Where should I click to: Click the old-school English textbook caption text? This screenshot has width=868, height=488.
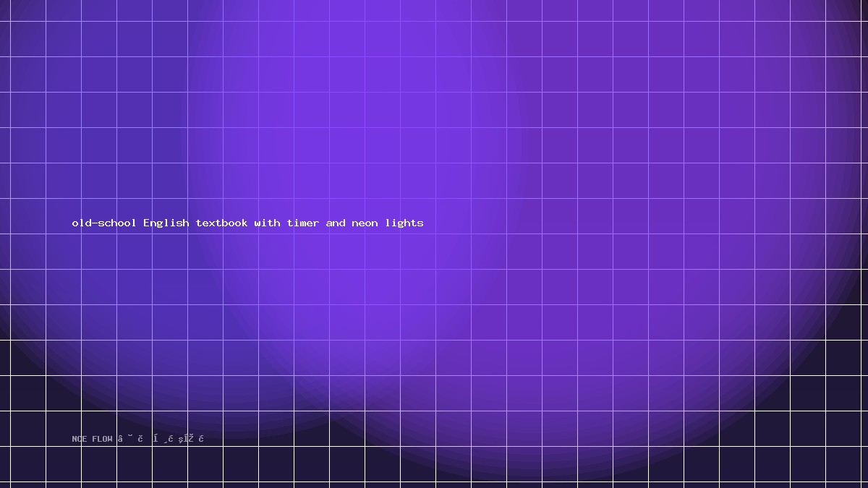click(248, 223)
